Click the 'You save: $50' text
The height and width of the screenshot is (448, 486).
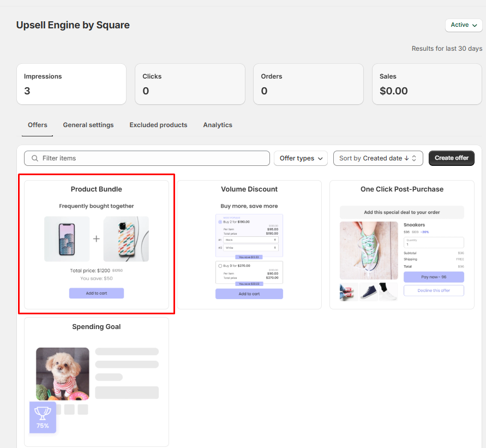click(x=97, y=278)
